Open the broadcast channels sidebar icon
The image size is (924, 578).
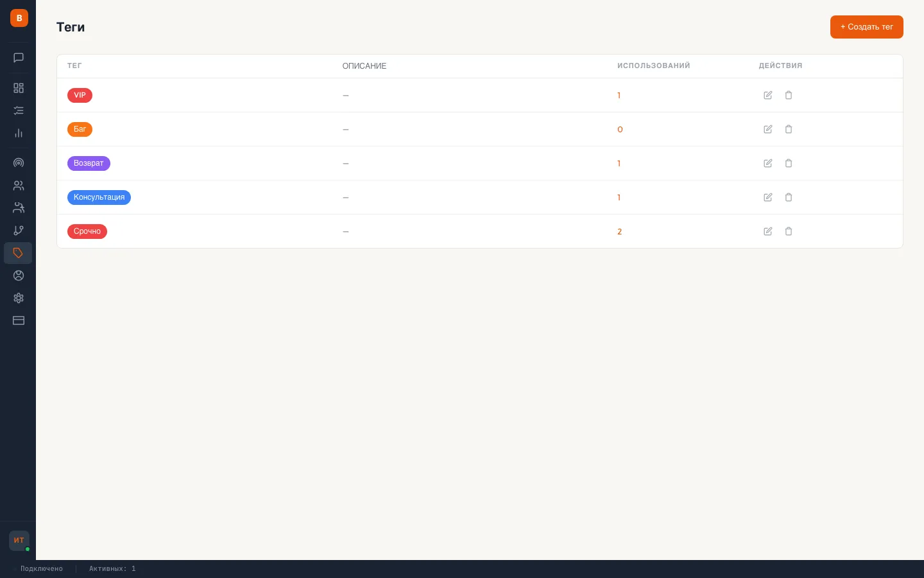click(x=19, y=163)
